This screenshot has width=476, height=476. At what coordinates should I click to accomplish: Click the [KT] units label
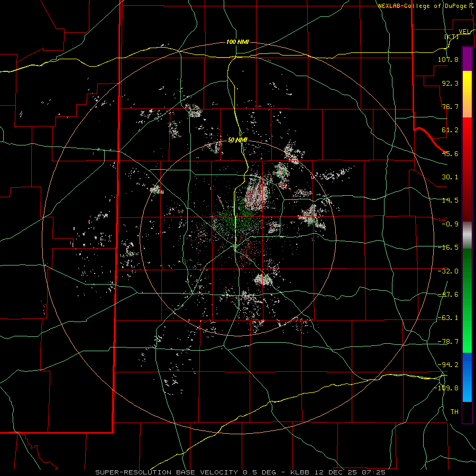tap(452, 36)
